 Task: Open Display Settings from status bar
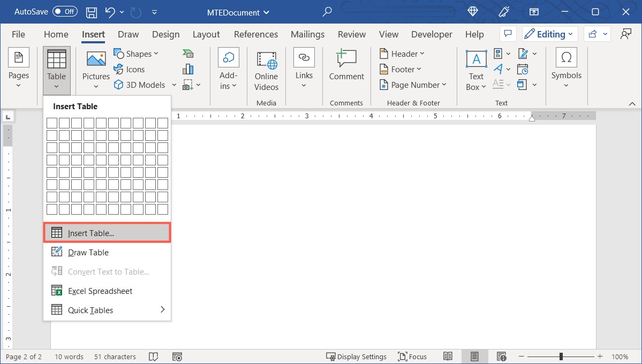point(357,356)
